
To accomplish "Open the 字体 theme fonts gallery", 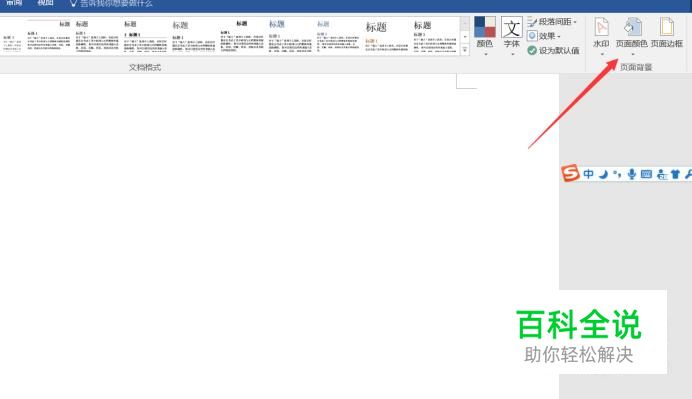I will (x=511, y=36).
